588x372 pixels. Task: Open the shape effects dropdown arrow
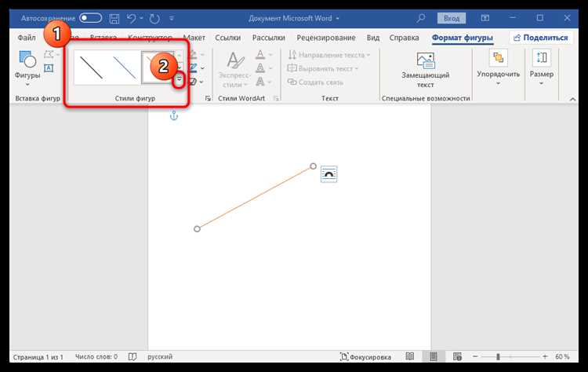click(201, 82)
